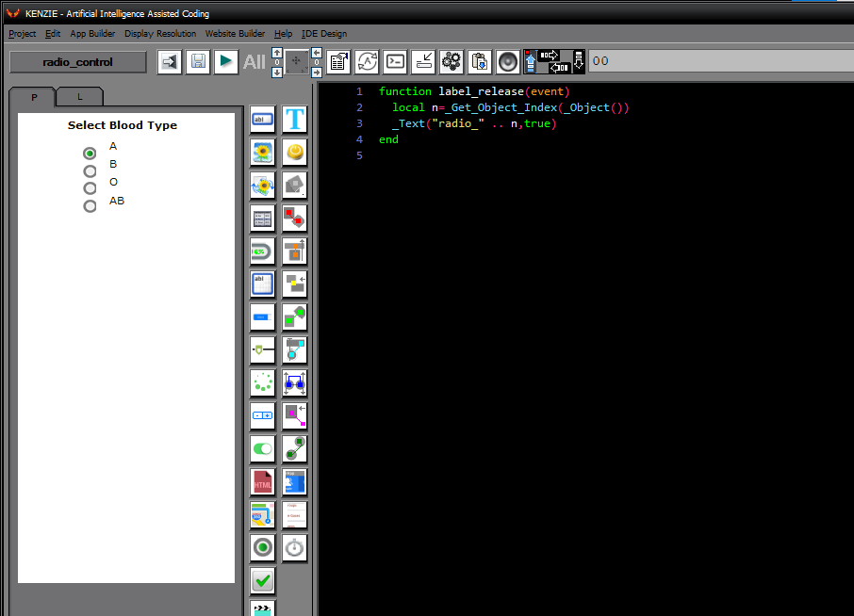Switch to the L tab
This screenshot has width=854, height=616.
click(x=79, y=96)
